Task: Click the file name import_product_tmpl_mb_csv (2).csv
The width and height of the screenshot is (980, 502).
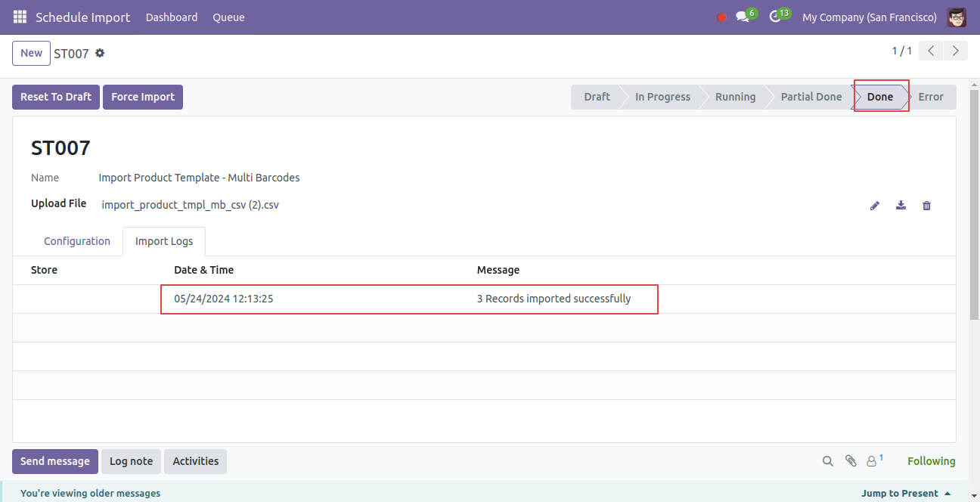Action: [190, 205]
